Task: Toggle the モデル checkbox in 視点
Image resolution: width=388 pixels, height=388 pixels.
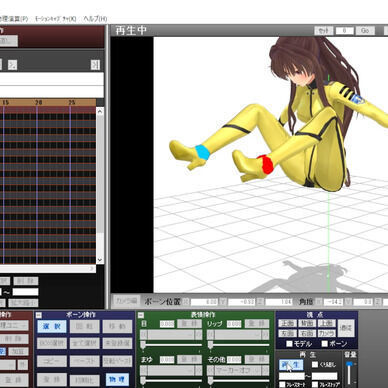Action: (x=289, y=344)
